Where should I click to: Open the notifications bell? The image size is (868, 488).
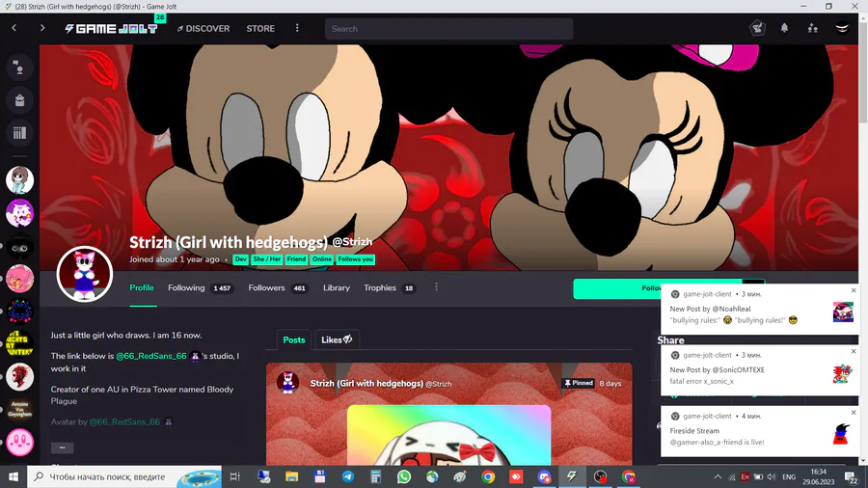(x=784, y=28)
